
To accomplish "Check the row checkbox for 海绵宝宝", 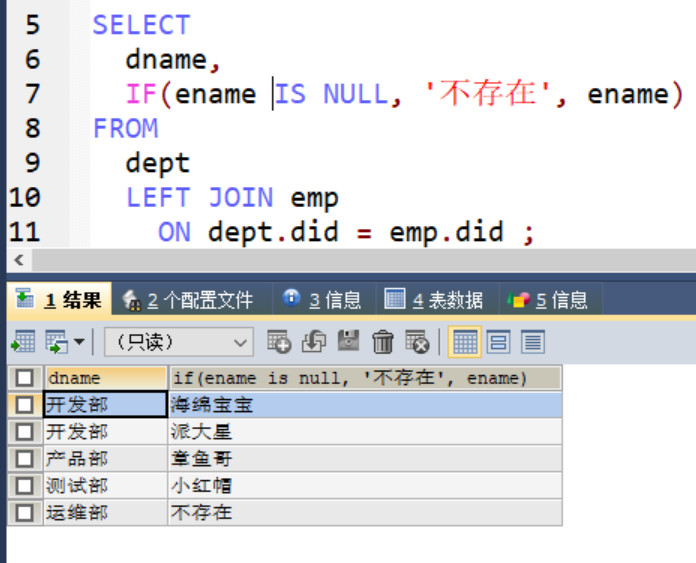I will (x=24, y=404).
